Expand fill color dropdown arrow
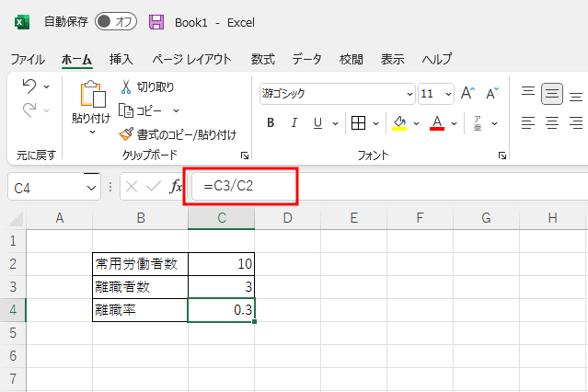This screenshot has height=392, width=588. pos(416,123)
